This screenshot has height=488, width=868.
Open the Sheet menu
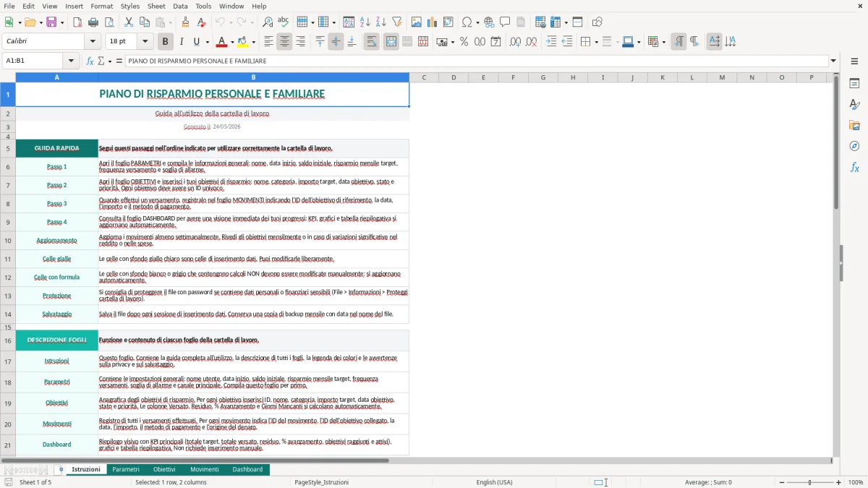tap(156, 6)
